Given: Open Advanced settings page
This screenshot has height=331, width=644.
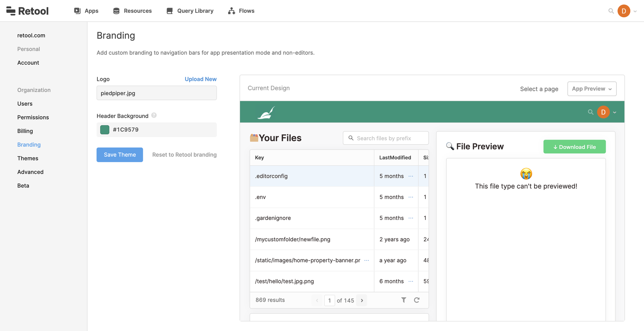Looking at the screenshot, I should click(30, 172).
